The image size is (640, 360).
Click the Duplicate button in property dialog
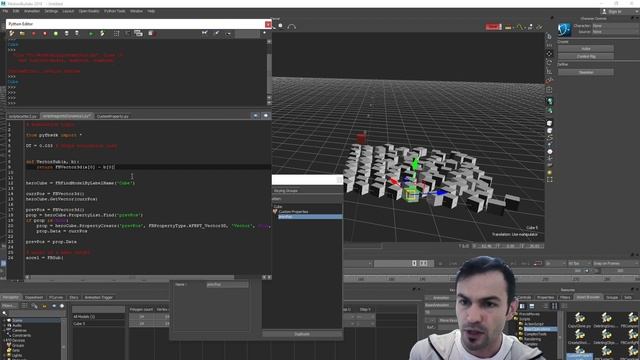coord(302,334)
